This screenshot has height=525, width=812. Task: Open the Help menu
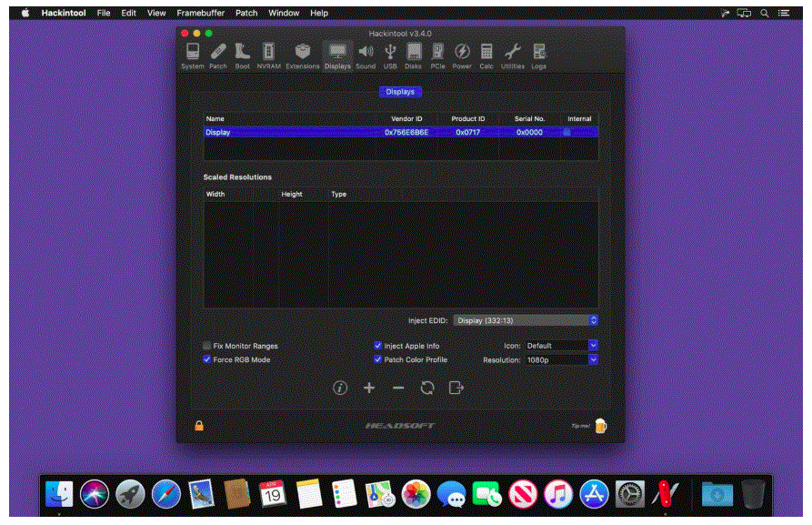click(319, 13)
